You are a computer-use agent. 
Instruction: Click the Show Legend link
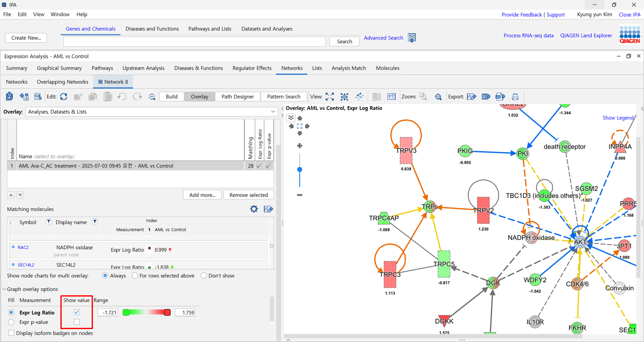(x=618, y=118)
